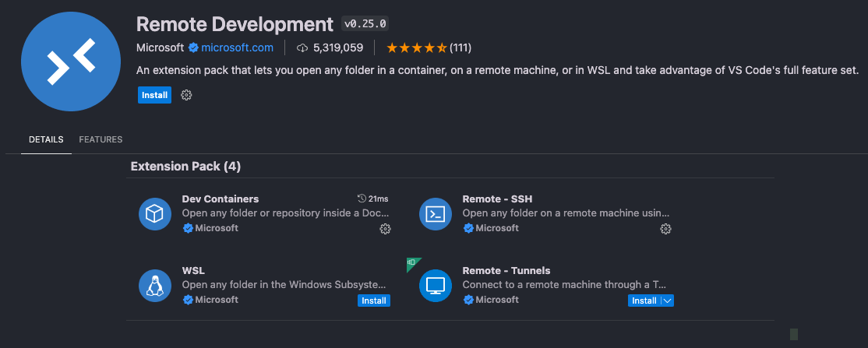Switch to the DETAILS tab
This screenshot has width=868, height=348.
(46, 139)
